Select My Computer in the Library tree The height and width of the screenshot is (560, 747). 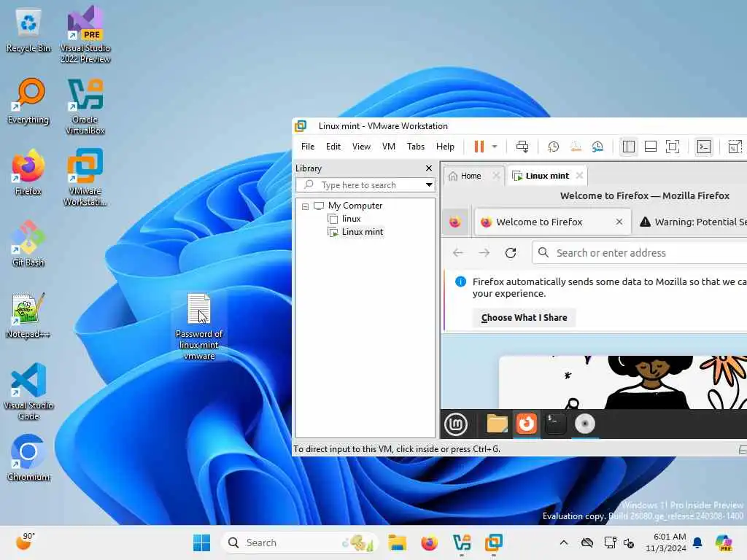click(x=355, y=206)
